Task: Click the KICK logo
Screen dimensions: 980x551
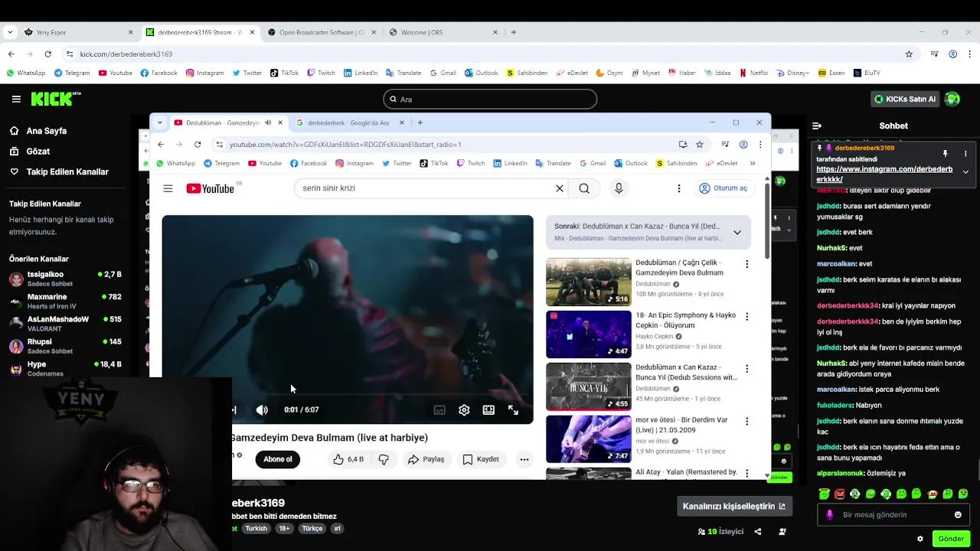Action: click(55, 99)
